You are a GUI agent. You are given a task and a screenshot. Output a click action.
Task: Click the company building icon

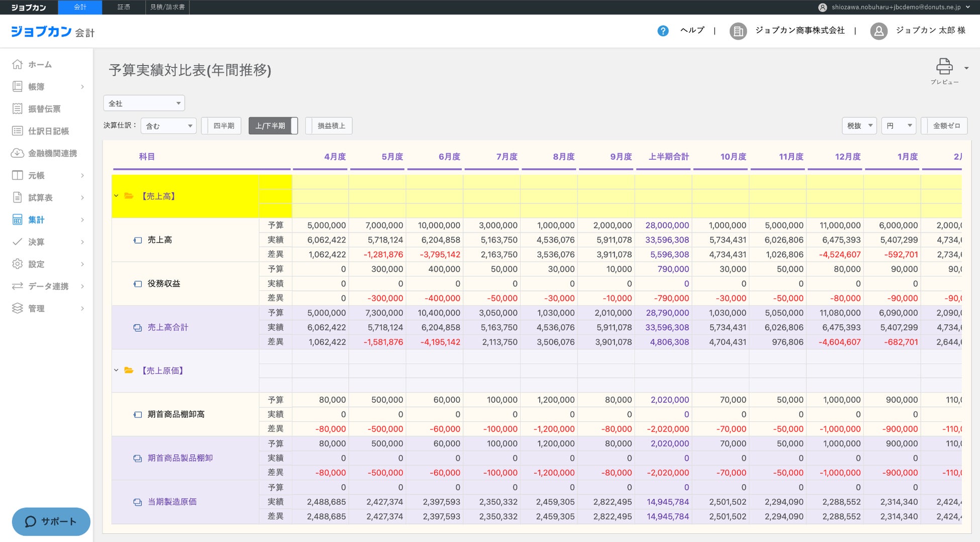737,31
